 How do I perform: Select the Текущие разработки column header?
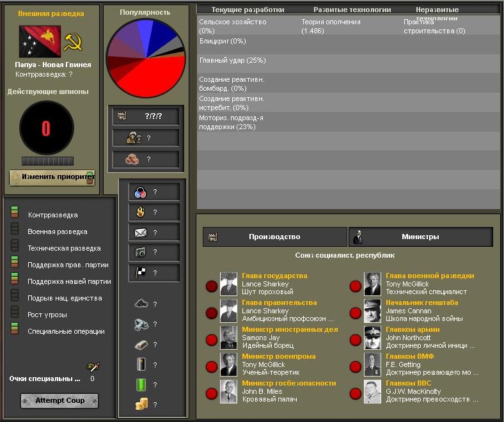(x=248, y=10)
